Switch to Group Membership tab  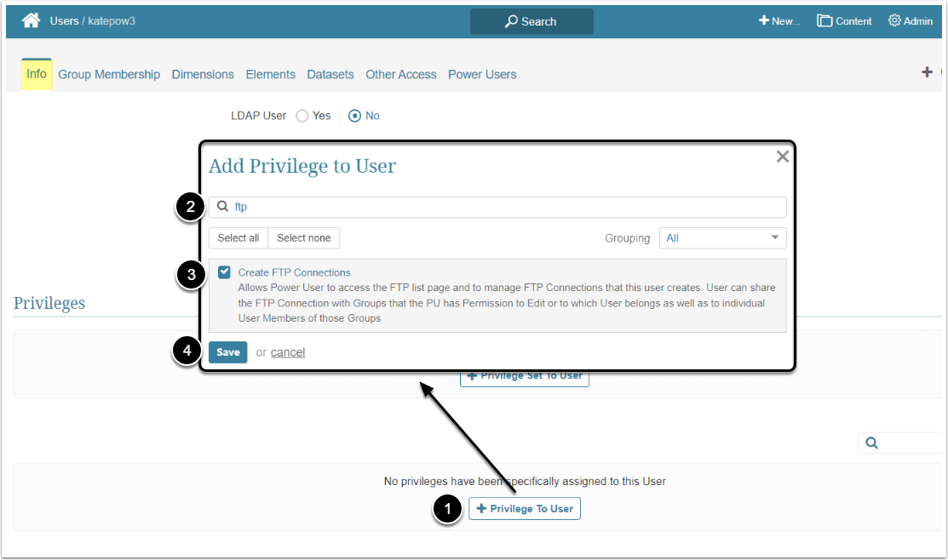(109, 74)
